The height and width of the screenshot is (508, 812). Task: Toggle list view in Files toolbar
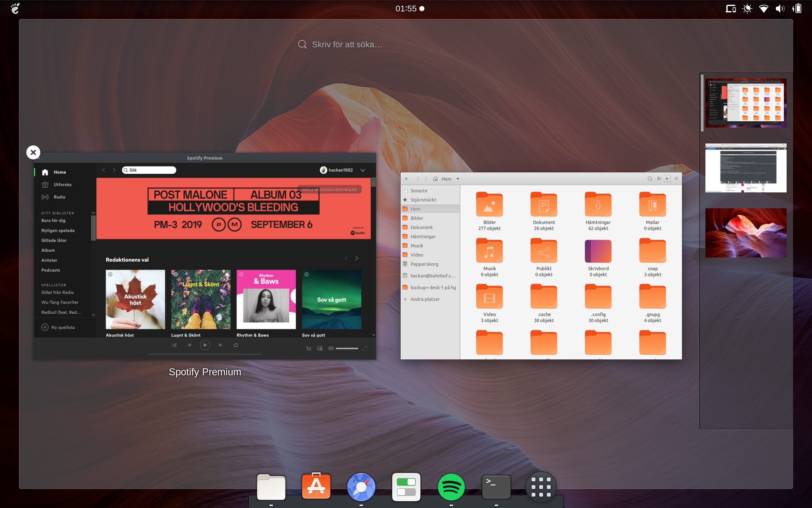point(659,179)
